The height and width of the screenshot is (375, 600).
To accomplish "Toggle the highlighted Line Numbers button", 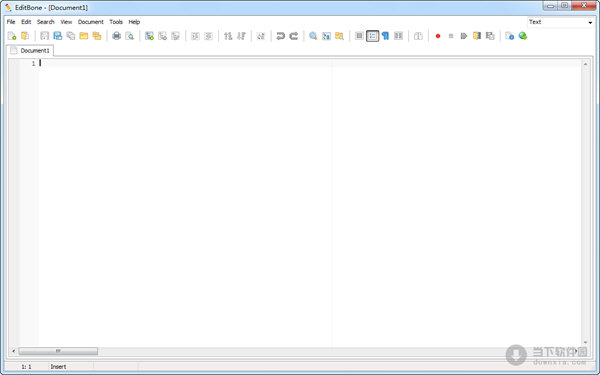I will tap(372, 36).
